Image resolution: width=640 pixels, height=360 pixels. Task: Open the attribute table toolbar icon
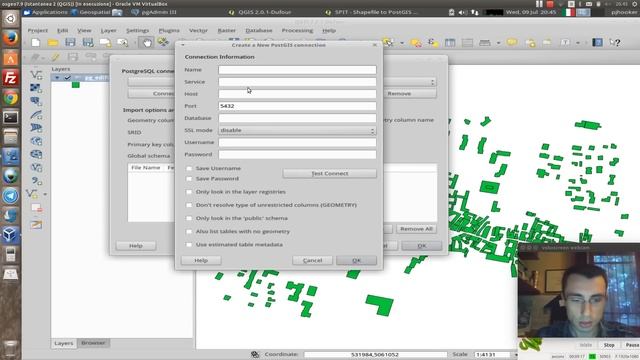pyautogui.click(x=450, y=42)
